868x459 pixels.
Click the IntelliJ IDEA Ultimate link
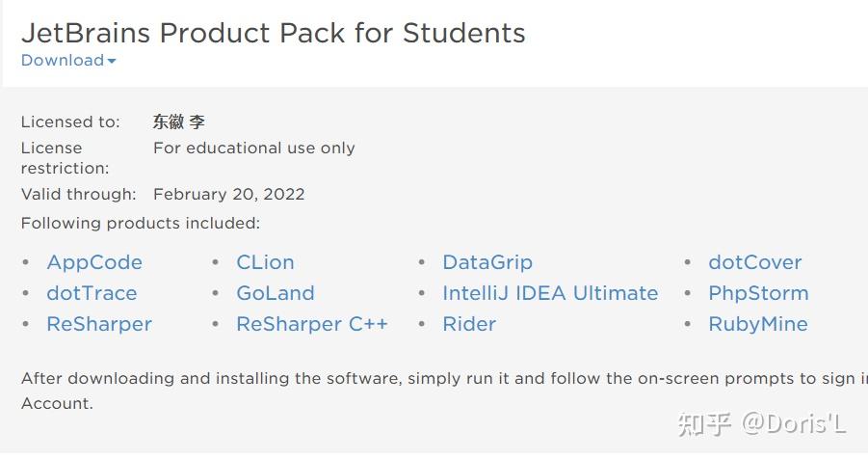550,293
